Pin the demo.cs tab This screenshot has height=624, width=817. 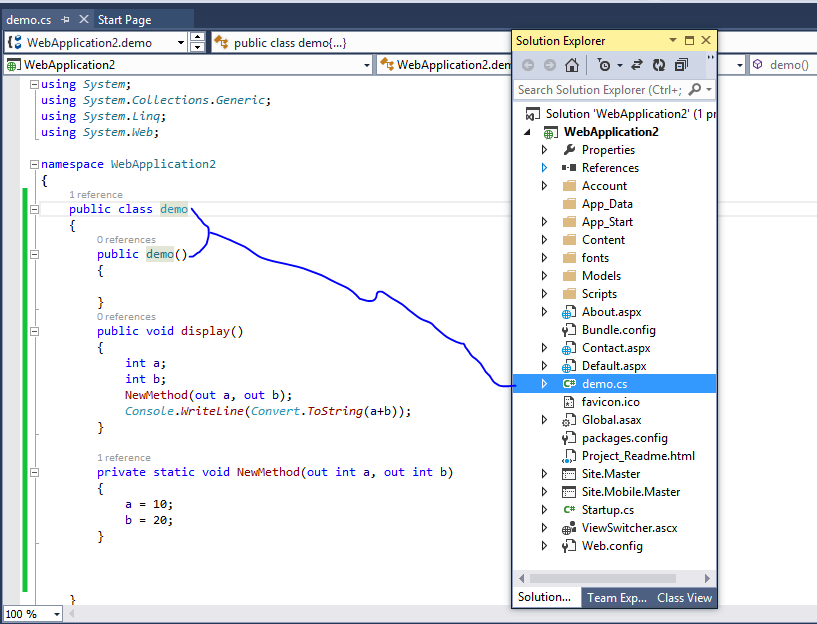pyautogui.click(x=65, y=20)
